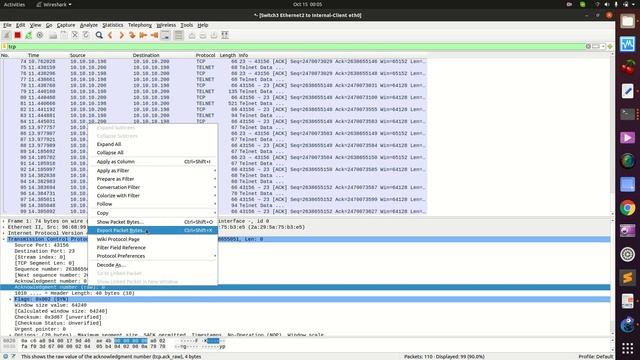
Task: Open the Wireless menu
Action: pos(166,25)
